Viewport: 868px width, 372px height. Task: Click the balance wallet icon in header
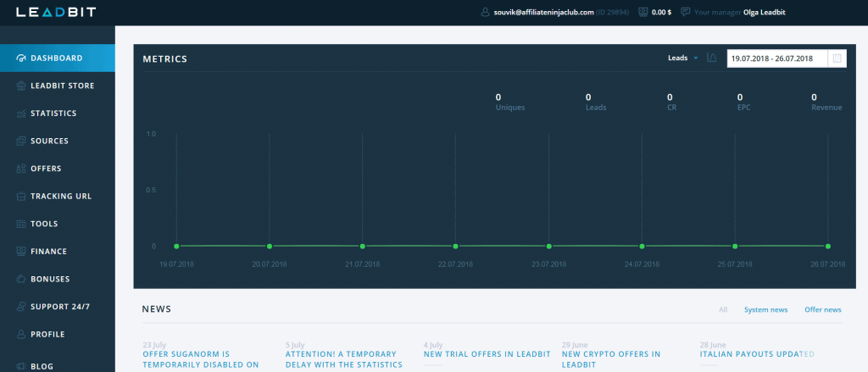[x=643, y=12]
